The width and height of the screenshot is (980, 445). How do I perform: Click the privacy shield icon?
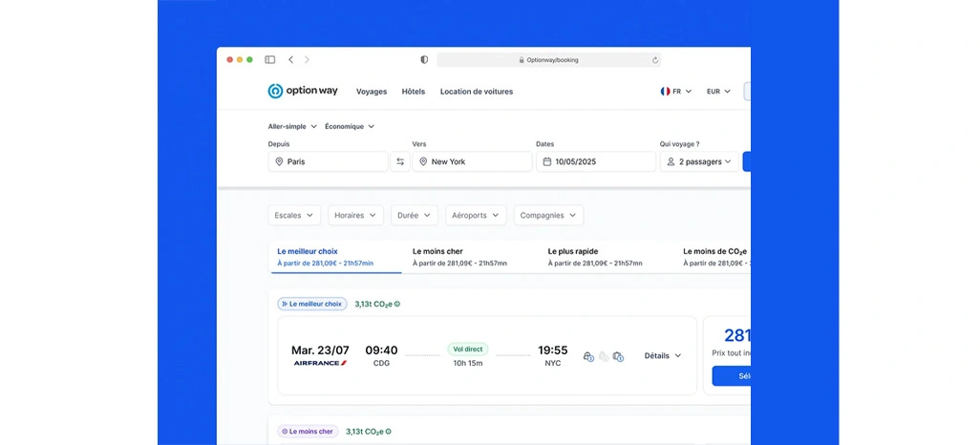coord(424,60)
